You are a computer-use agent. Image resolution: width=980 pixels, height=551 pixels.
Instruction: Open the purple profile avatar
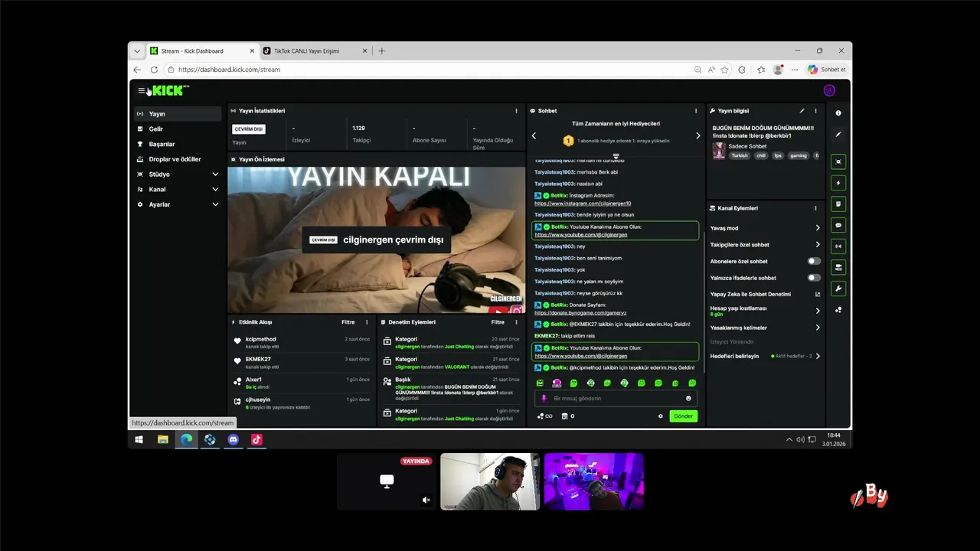pyautogui.click(x=829, y=90)
